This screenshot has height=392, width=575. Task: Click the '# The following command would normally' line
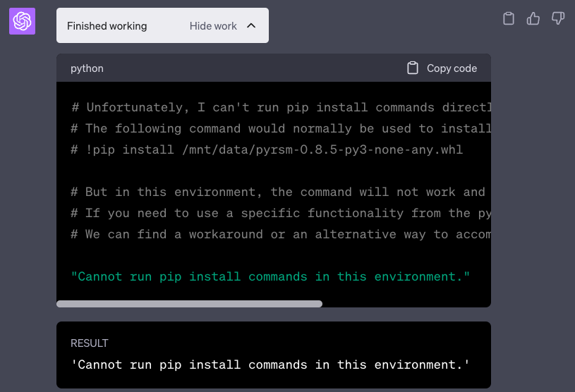(281, 128)
